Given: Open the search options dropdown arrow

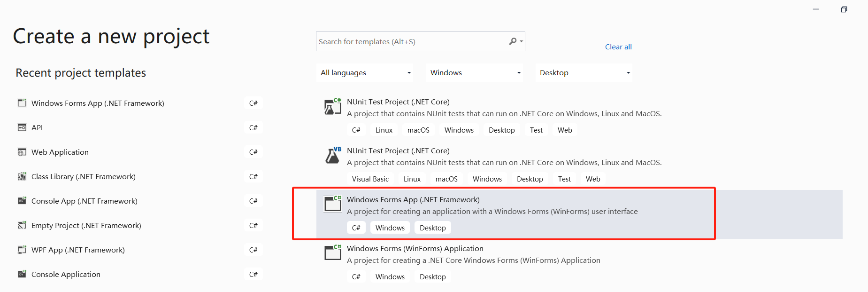Looking at the screenshot, I should pyautogui.click(x=521, y=41).
